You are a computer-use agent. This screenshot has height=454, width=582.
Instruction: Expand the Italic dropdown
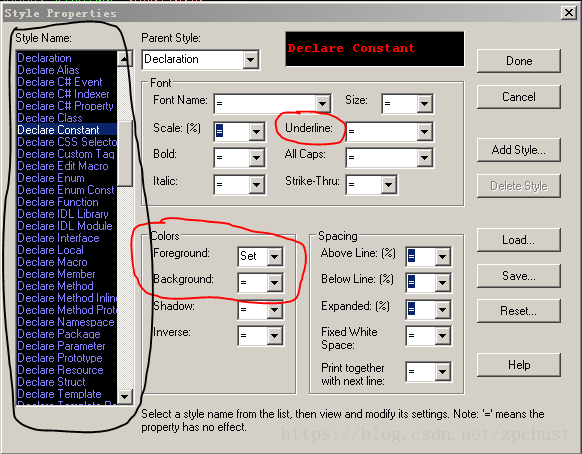[x=256, y=184]
